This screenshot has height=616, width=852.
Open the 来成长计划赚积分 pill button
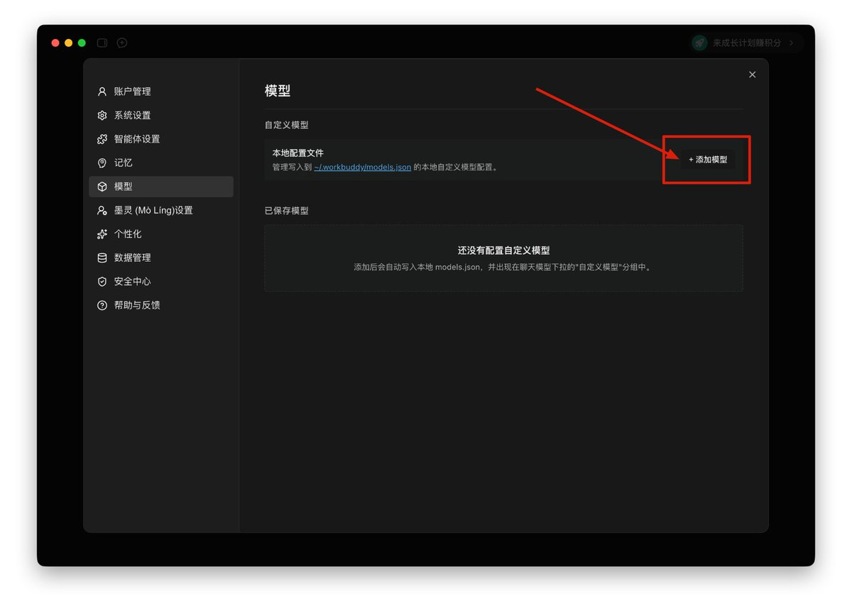point(747,43)
